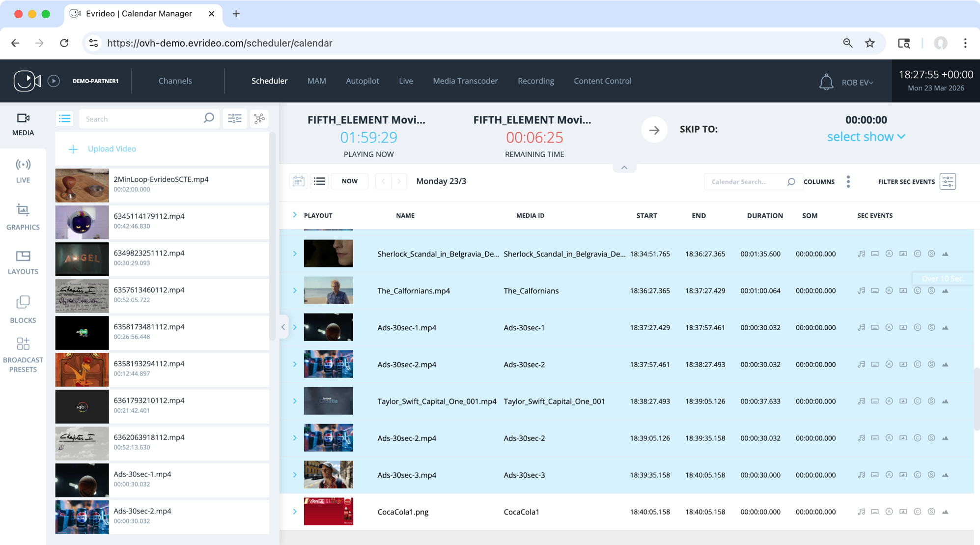Click music icon on Ads-30sec-1.mp4 row
Screen dimensions: 980x545
(x=861, y=327)
